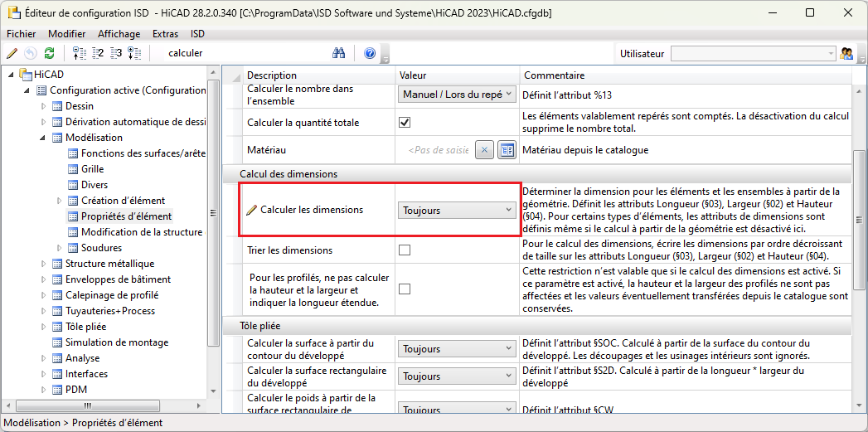Click the user management people icon
Image resolution: width=868 pixels, height=432 pixels.
[846, 54]
